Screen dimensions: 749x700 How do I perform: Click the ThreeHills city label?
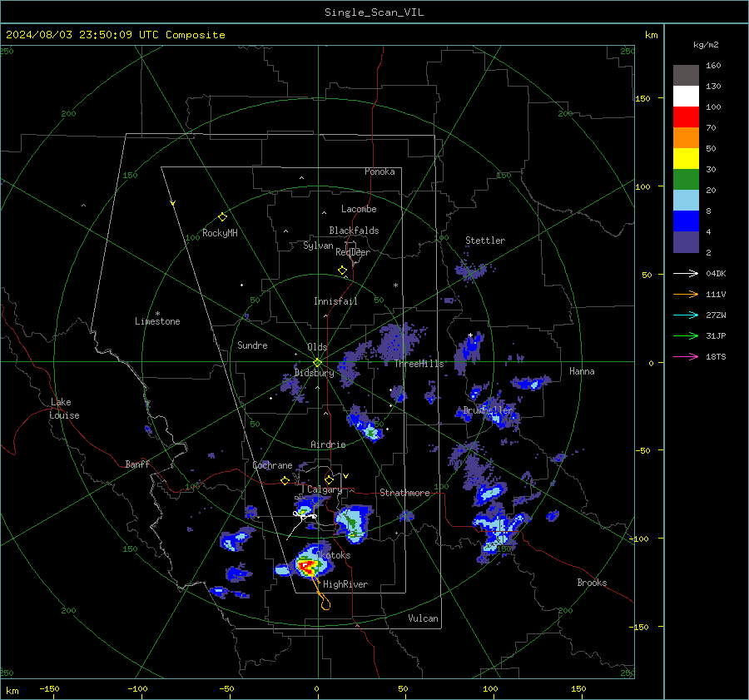click(x=419, y=364)
